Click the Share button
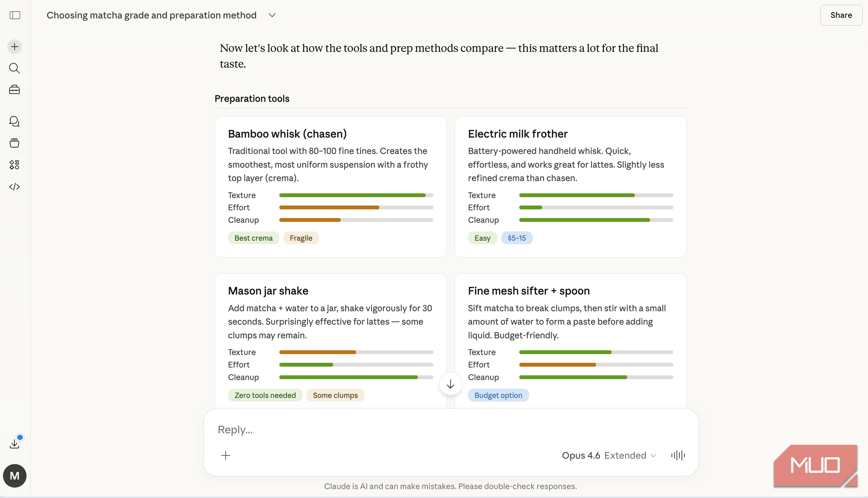868x498 pixels. click(841, 15)
